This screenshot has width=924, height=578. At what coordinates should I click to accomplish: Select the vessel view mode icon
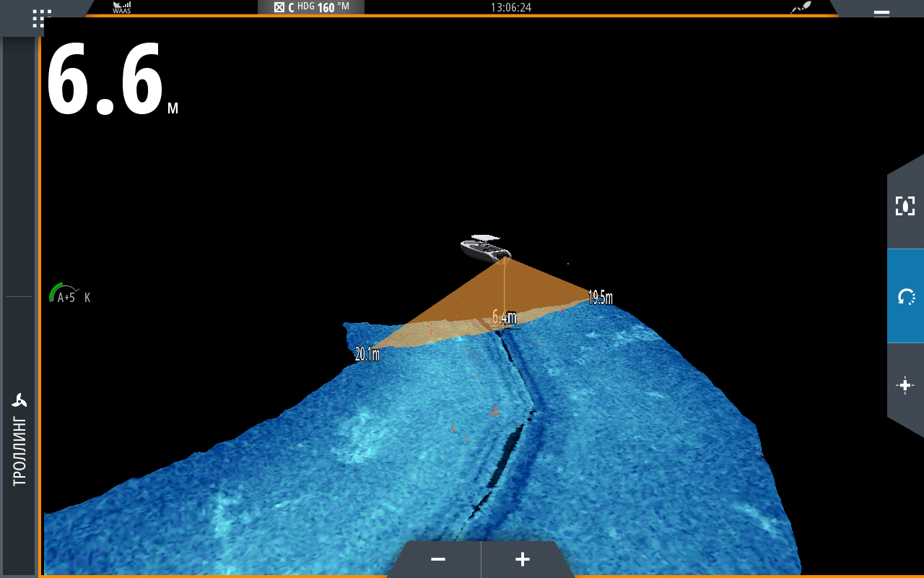point(905,205)
